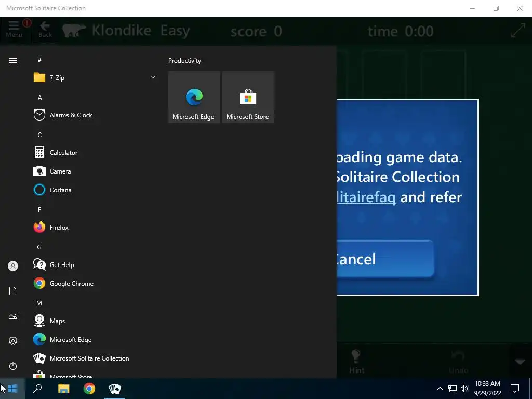
Task: Switch to Chrome on taskbar
Action: pos(89,389)
